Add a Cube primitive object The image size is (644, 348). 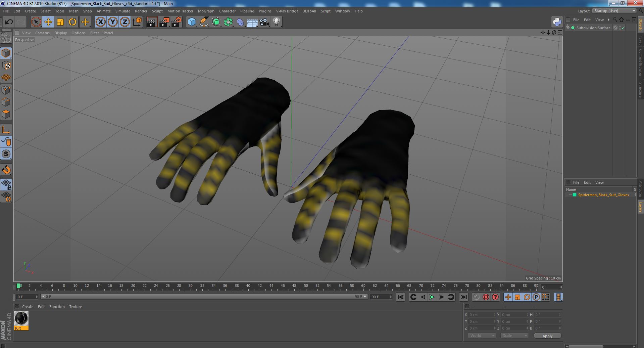pyautogui.click(x=192, y=22)
